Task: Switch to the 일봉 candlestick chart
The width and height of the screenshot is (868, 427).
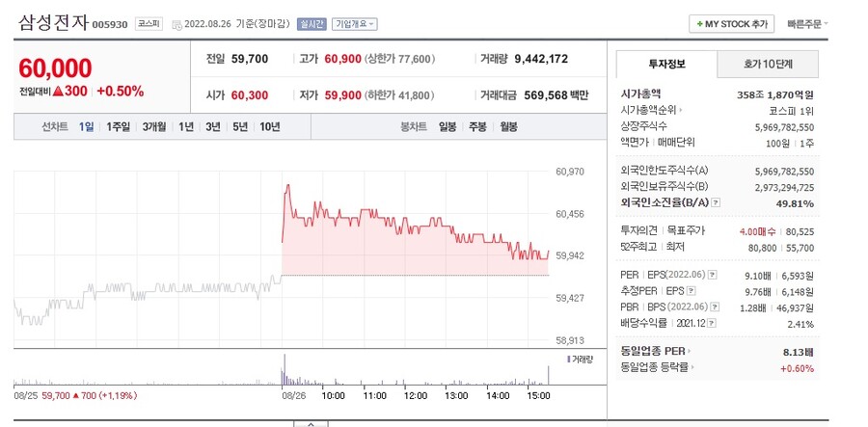Action: click(448, 126)
